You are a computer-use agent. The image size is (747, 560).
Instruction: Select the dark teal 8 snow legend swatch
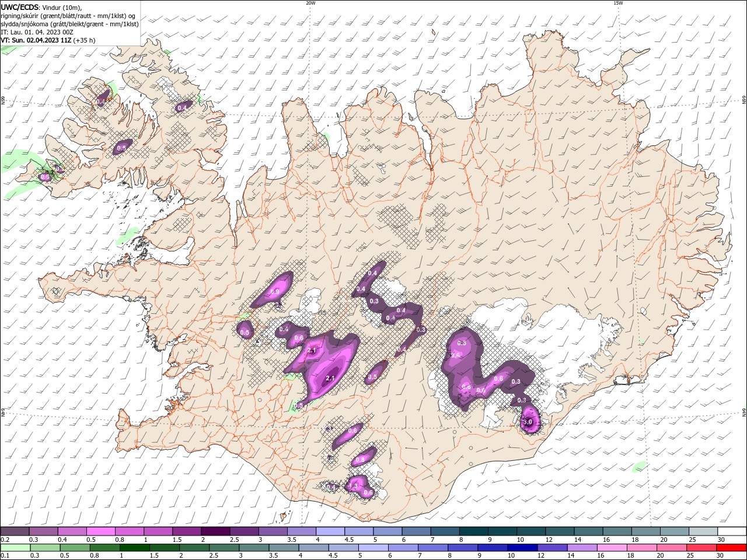(474, 531)
